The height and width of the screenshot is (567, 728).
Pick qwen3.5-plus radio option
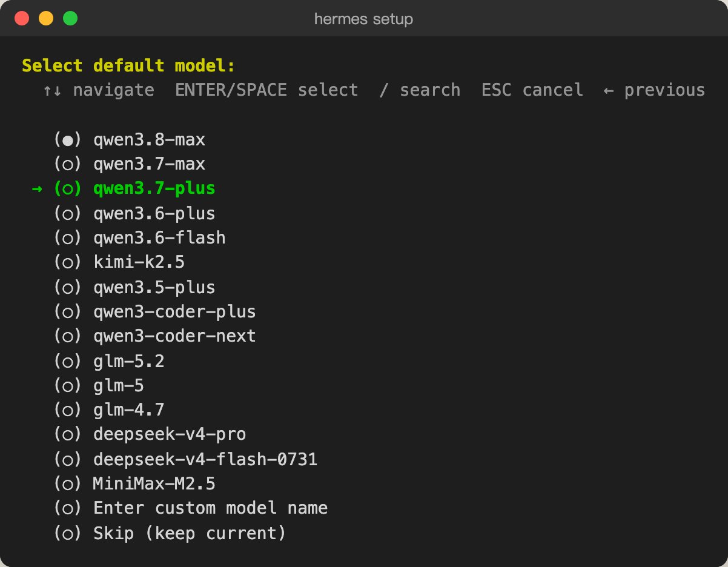tap(134, 287)
